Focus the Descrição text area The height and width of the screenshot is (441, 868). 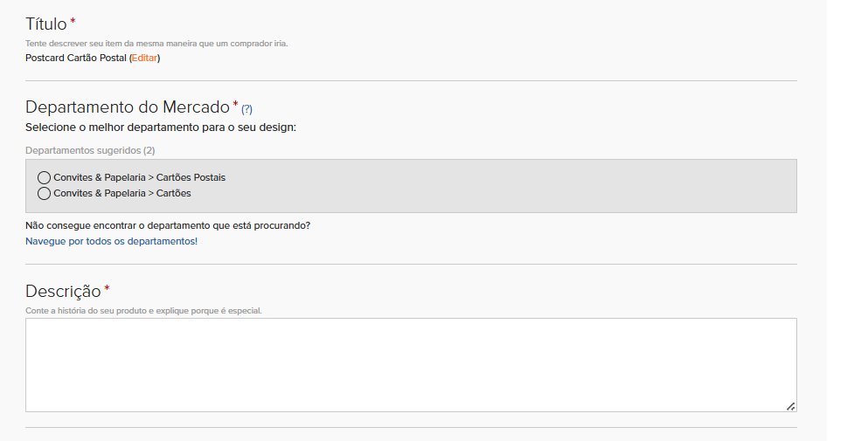pyautogui.click(x=411, y=365)
